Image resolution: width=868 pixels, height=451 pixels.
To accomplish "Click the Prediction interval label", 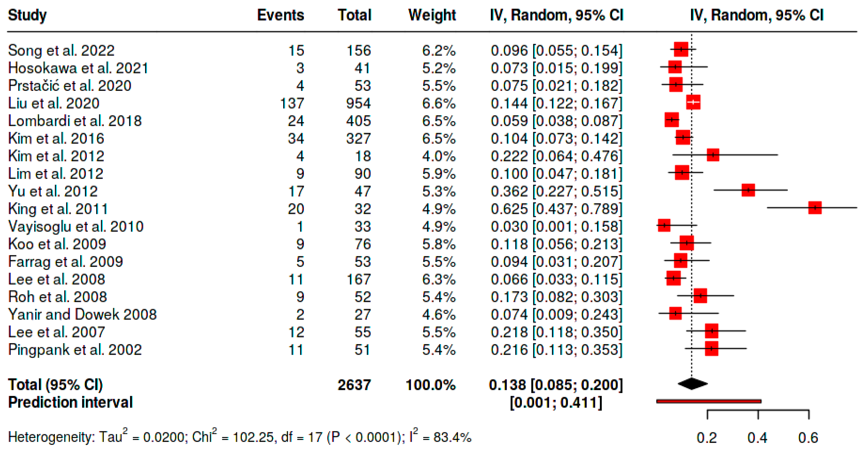I will click(x=70, y=403).
